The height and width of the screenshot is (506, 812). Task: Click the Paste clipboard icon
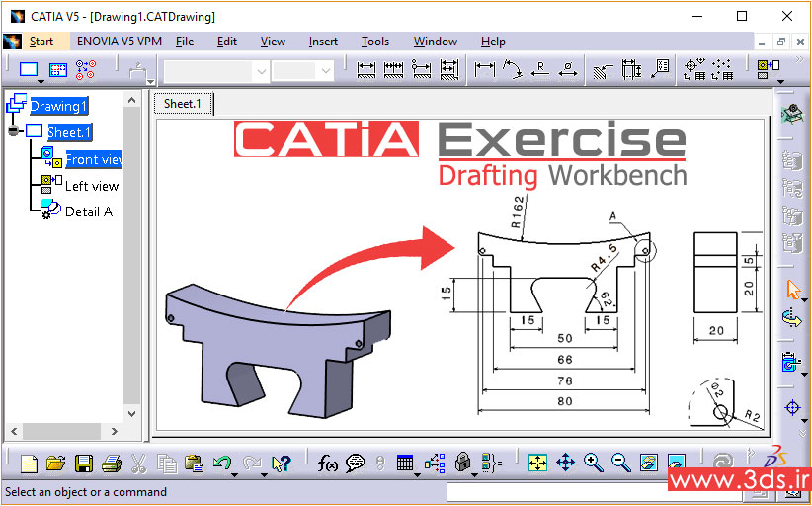194,463
